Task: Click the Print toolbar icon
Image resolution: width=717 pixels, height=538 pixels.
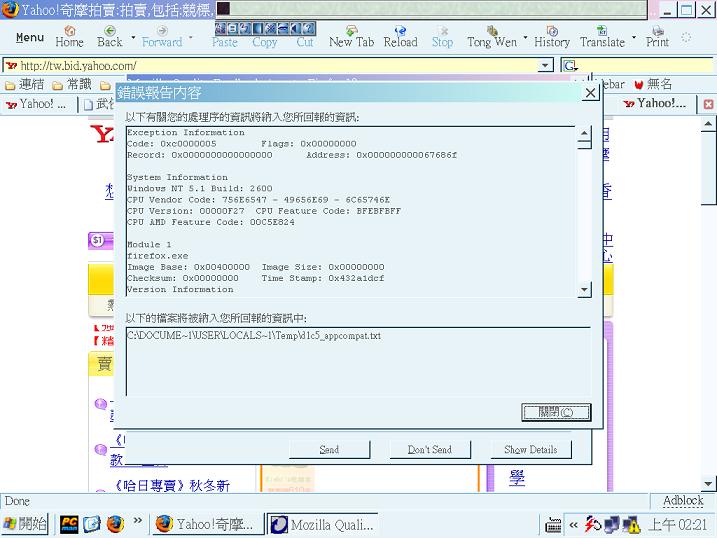Action: click(x=657, y=37)
